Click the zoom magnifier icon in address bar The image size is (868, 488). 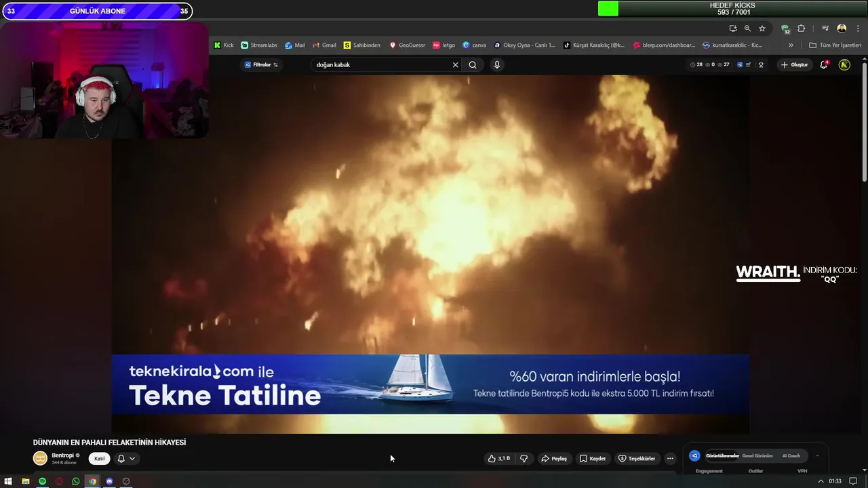click(x=747, y=28)
